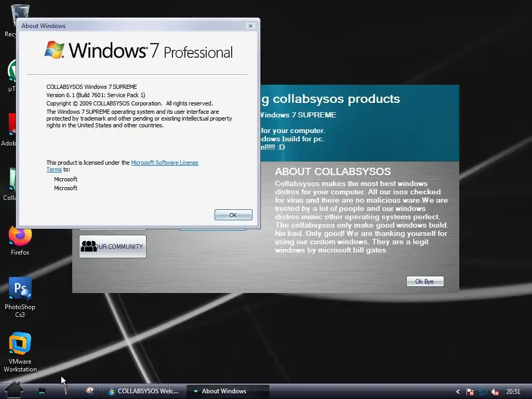Click the people icon on OUR COMMUNITY
This screenshot has height=399, width=532.
(x=89, y=246)
